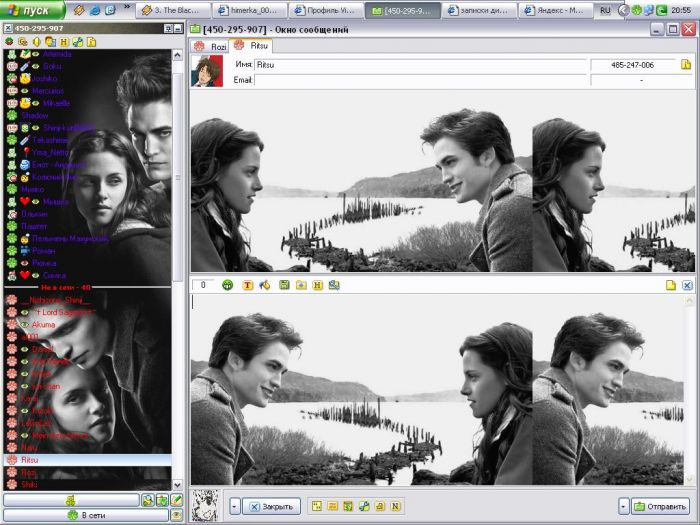Click the groups icon in contact list toolbar
Screen dimensions: 700x525
click(x=22, y=42)
